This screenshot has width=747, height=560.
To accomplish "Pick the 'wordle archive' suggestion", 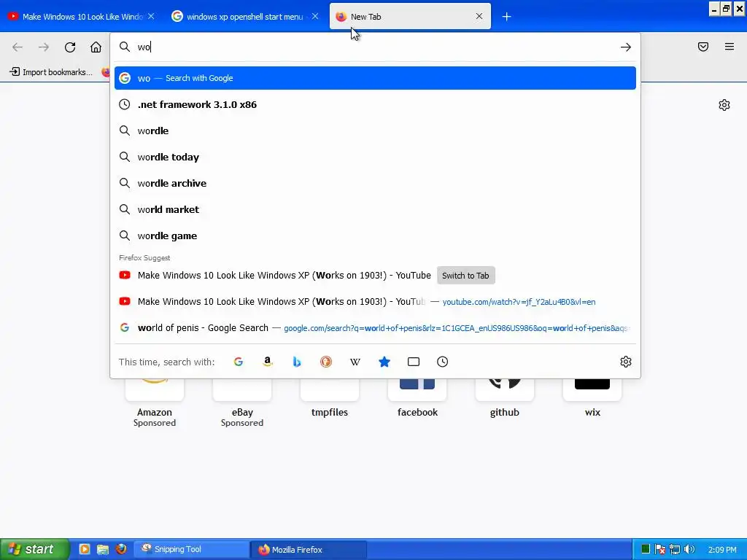I will tap(375, 183).
